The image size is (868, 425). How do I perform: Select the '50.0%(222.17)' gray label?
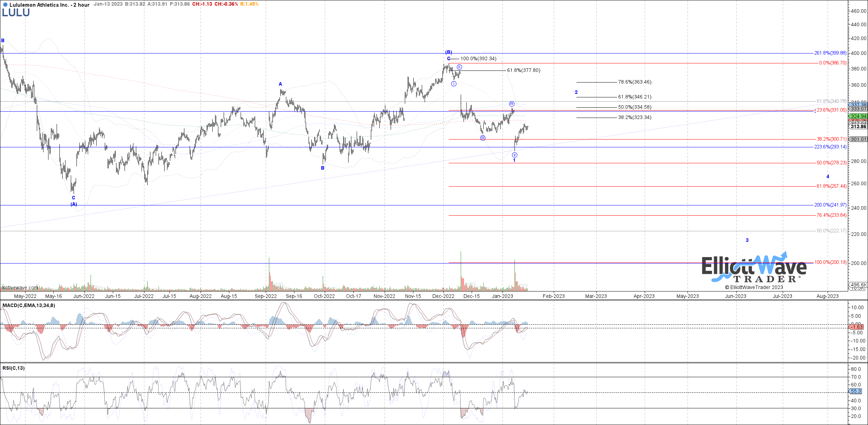832,231
